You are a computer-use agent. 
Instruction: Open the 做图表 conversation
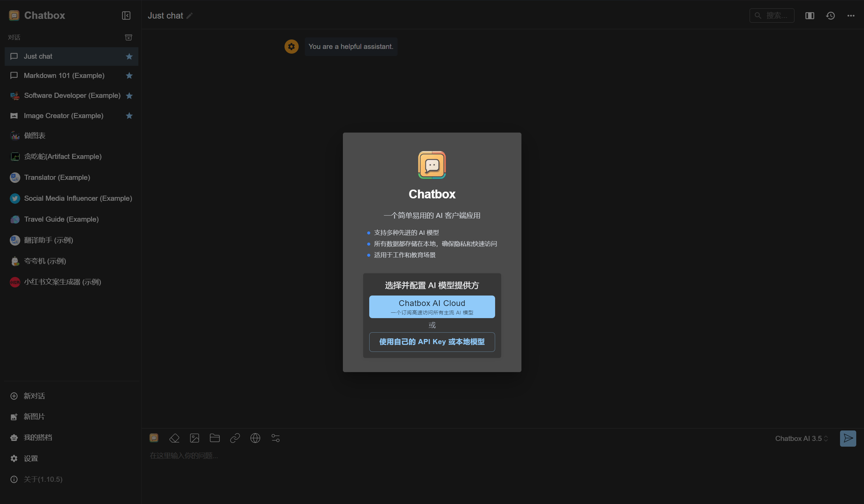pos(71,136)
